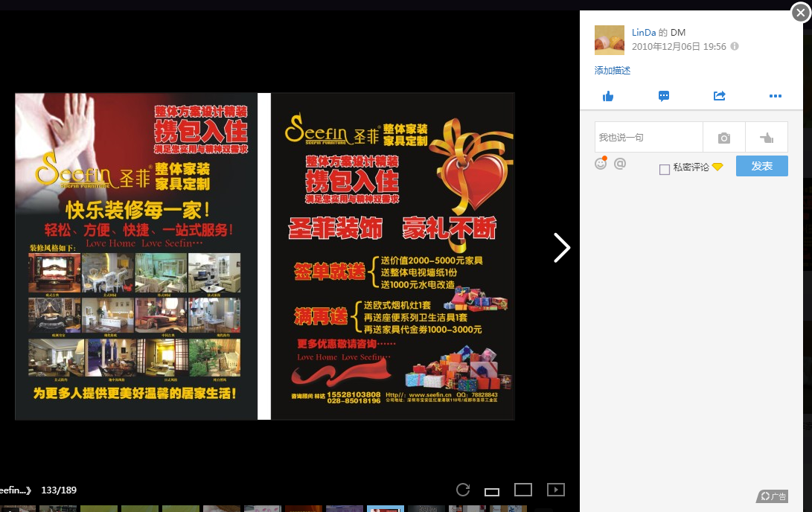Image resolution: width=812 pixels, height=512 pixels.
Task: Open the album name link ending in eefin...》
Action: 16,490
